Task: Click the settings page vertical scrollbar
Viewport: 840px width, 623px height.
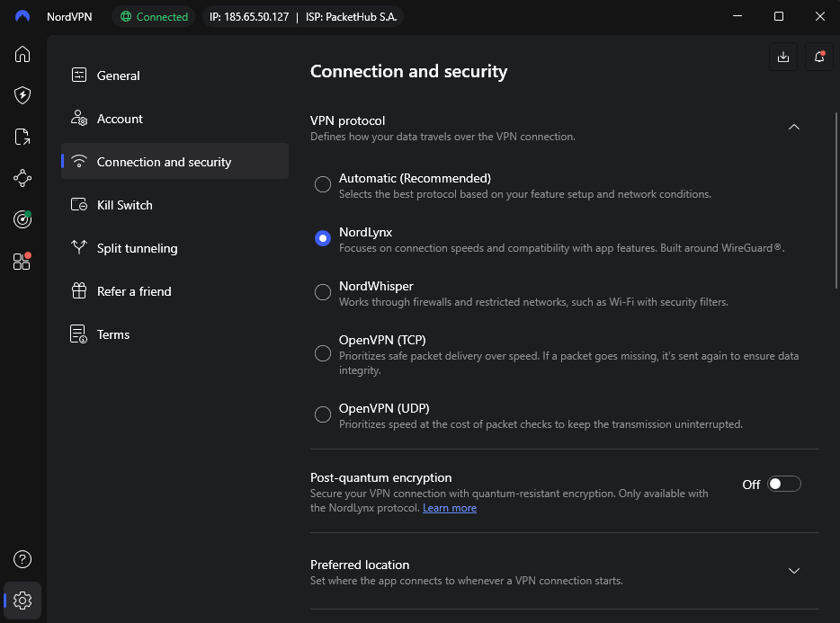Action: coord(836,200)
